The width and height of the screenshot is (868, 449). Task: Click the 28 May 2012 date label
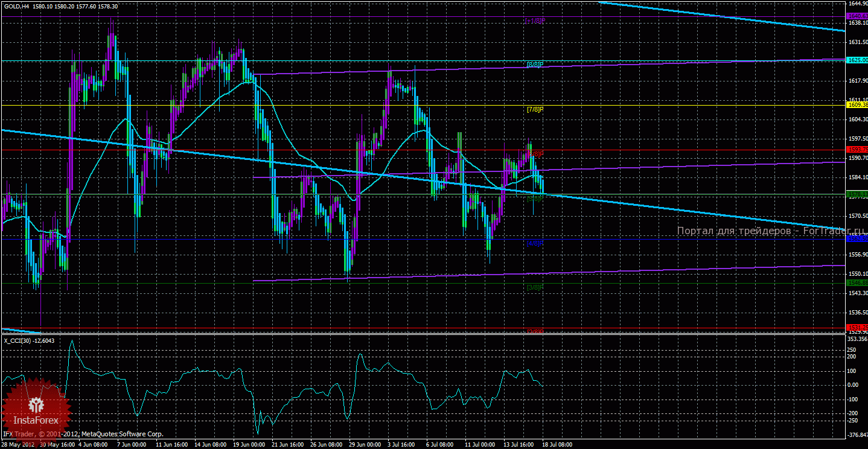(x=18, y=445)
